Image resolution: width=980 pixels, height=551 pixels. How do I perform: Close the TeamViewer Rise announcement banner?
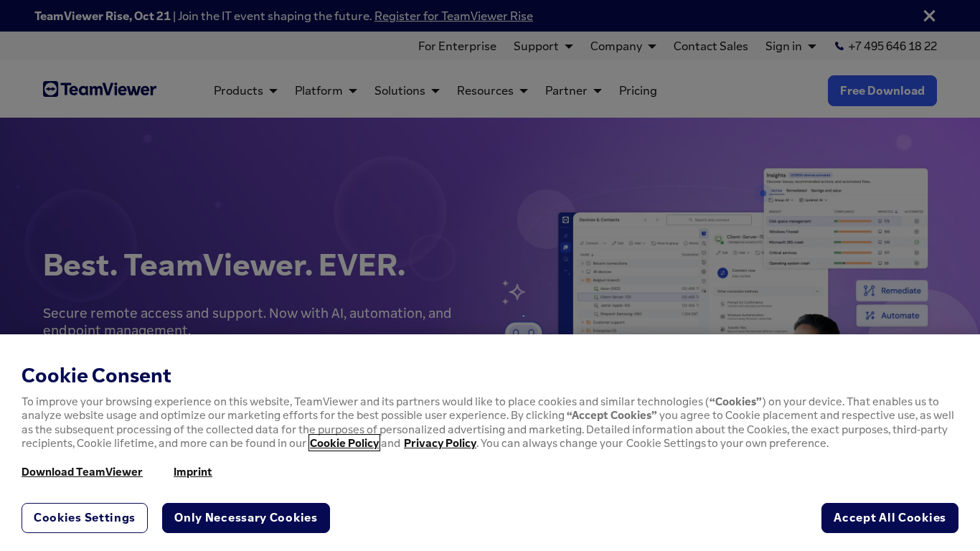(929, 16)
